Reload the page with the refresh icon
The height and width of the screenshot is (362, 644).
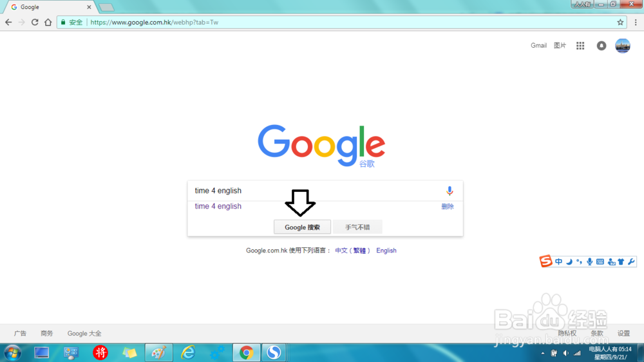tap(35, 22)
